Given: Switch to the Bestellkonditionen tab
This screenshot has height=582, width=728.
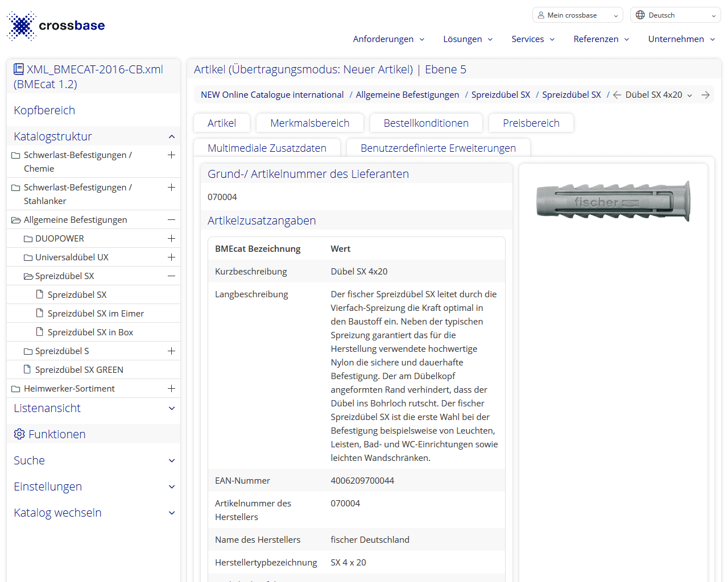Looking at the screenshot, I should click(x=426, y=123).
